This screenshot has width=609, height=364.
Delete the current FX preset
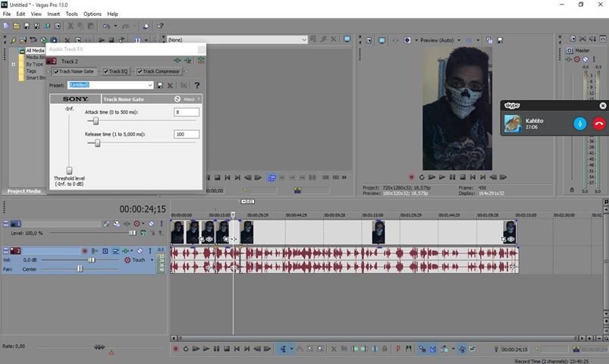pos(171,86)
